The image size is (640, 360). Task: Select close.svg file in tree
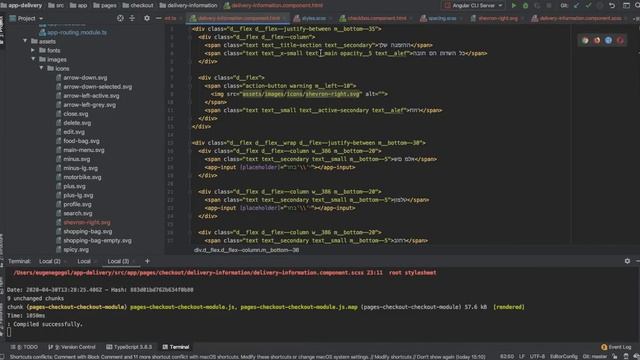click(x=76, y=114)
